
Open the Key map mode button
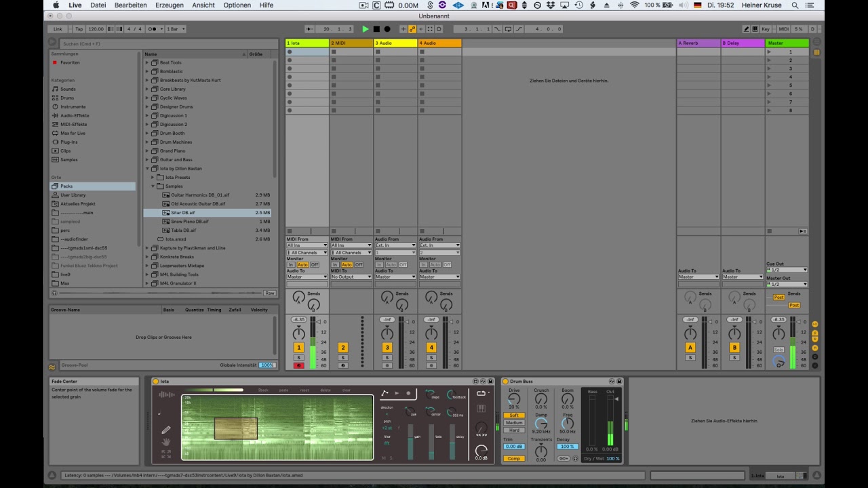click(766, 29)
